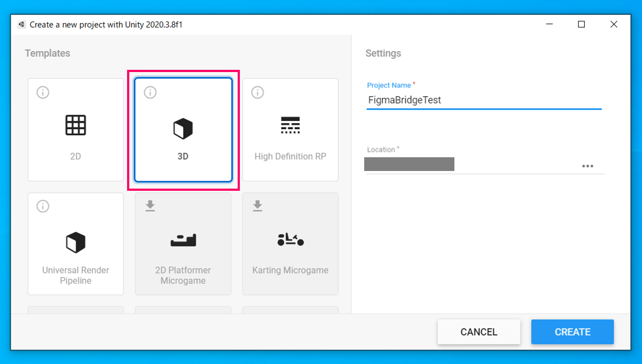Click the Templates heading
642x364 pixels.
(47, 53)
